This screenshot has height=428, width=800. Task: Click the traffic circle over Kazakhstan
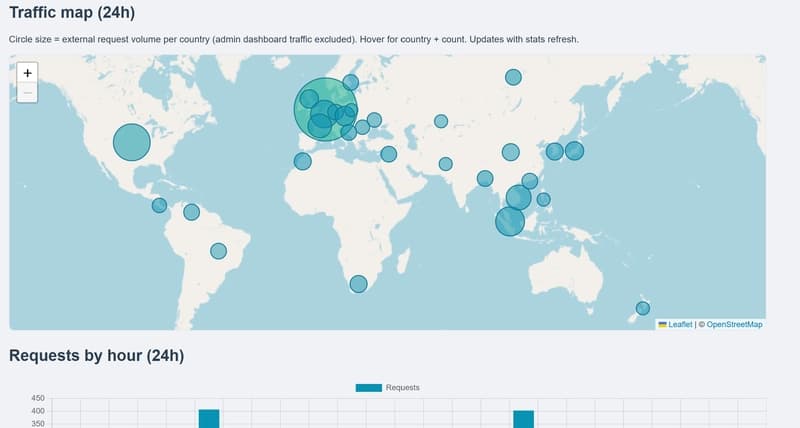tap(441, 121)
